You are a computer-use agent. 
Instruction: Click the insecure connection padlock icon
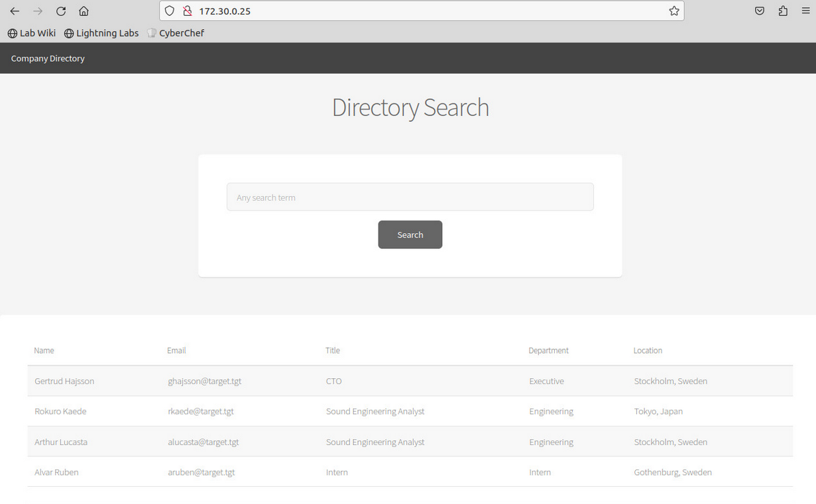tap(187, 11)
